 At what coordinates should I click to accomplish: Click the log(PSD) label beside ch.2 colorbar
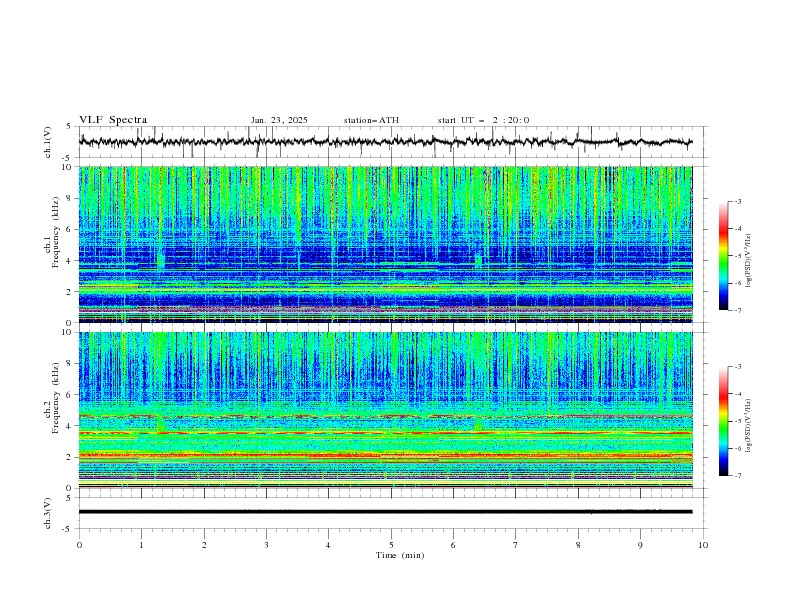coord(749,425)
